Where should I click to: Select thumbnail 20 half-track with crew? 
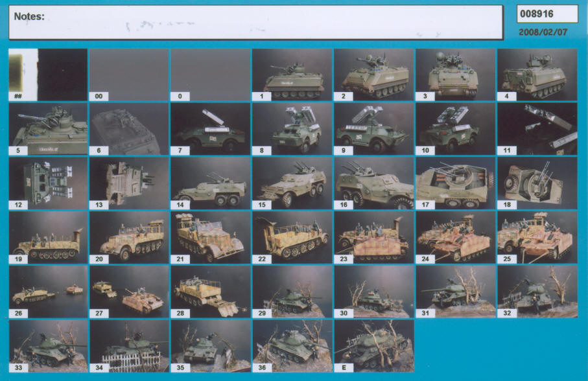129,238
